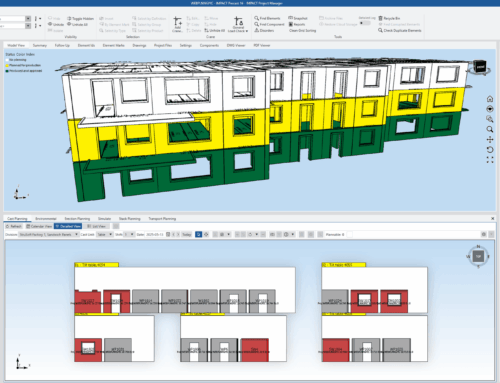Switch to Calendar View
Image resolution: width=500 pixels, height=383 pixels.
(39, 226)
